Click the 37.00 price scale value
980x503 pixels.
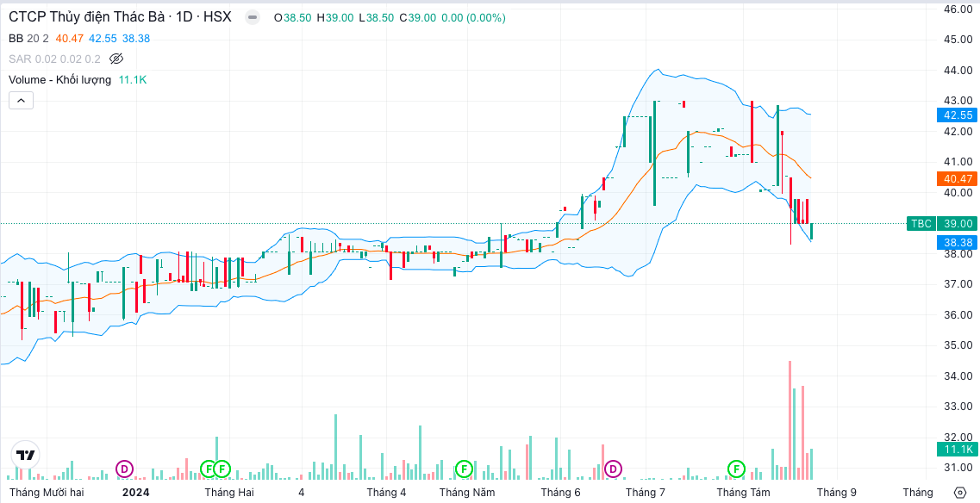click(958, 284)
